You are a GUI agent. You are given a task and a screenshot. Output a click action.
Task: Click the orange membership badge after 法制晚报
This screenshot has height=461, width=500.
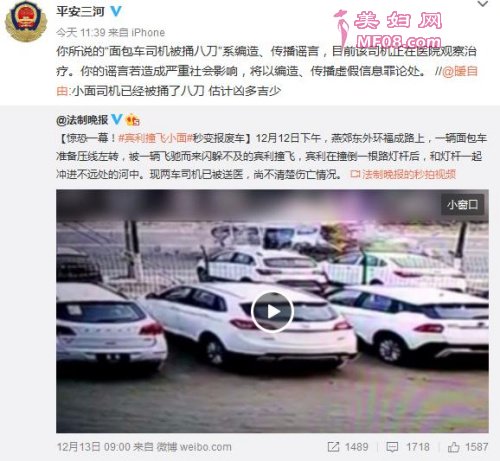(132, 120)
